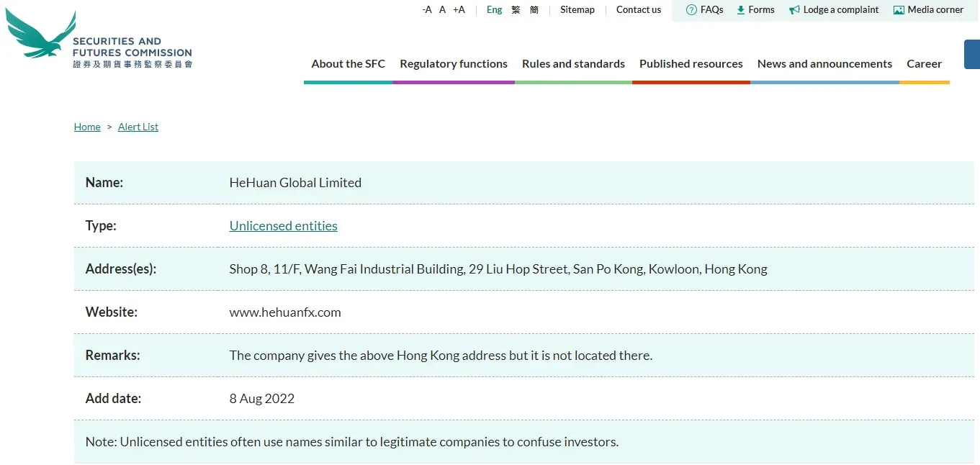Open News and announcements menu

point(824,64)
